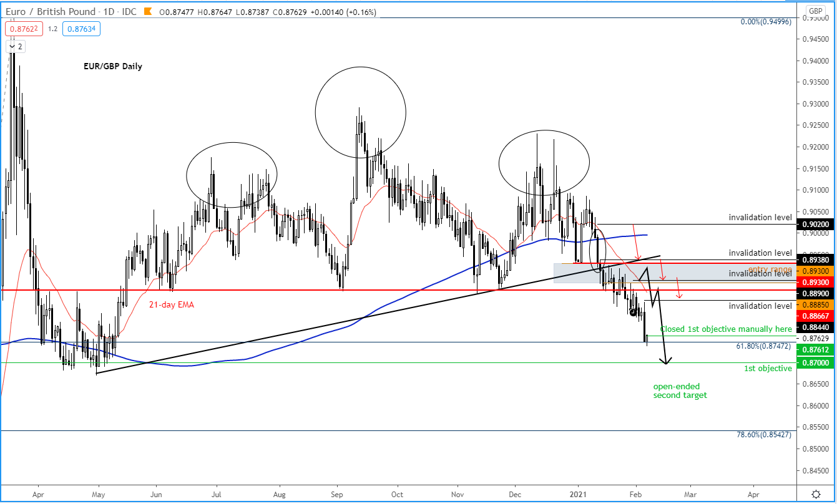Select the black 0.88900 price label
Viewport: 837px width, 504px height.
coord(815,293)
